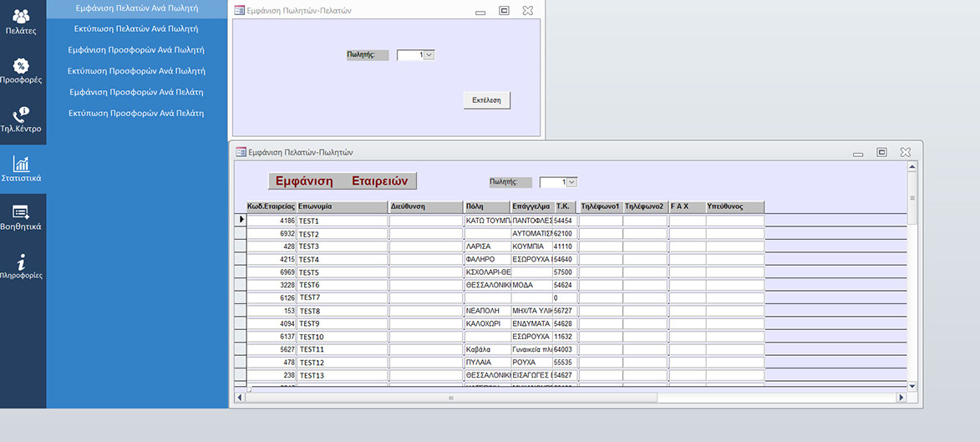Click the Πληροφορίες info icon
This screenshot has height=442, width=980.
(x=22, y=261)
